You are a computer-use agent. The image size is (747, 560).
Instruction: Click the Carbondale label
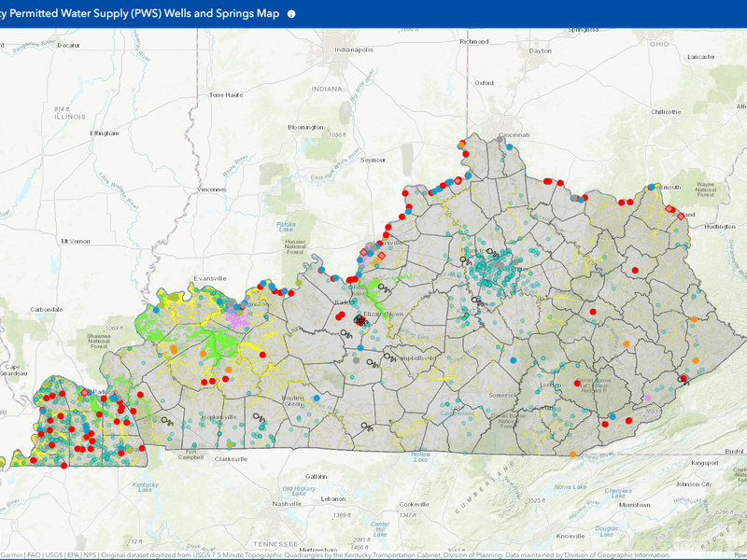point(46,309)
